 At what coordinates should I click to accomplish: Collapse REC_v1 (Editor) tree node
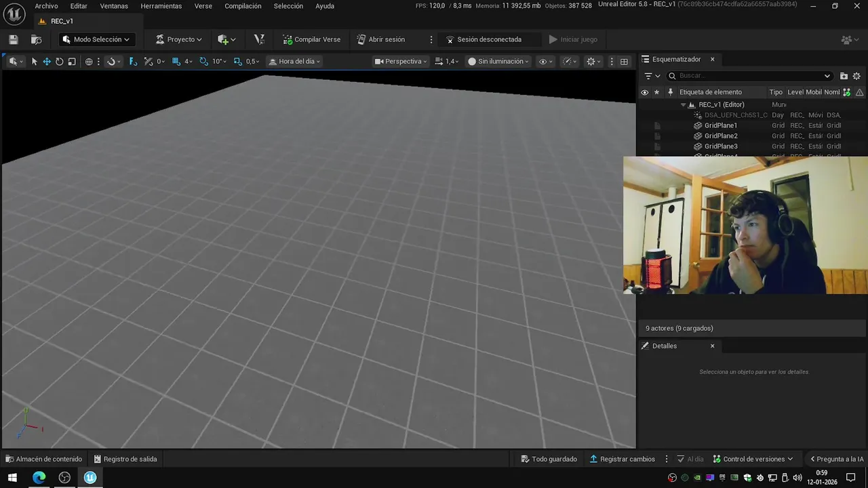pos(683,105)
